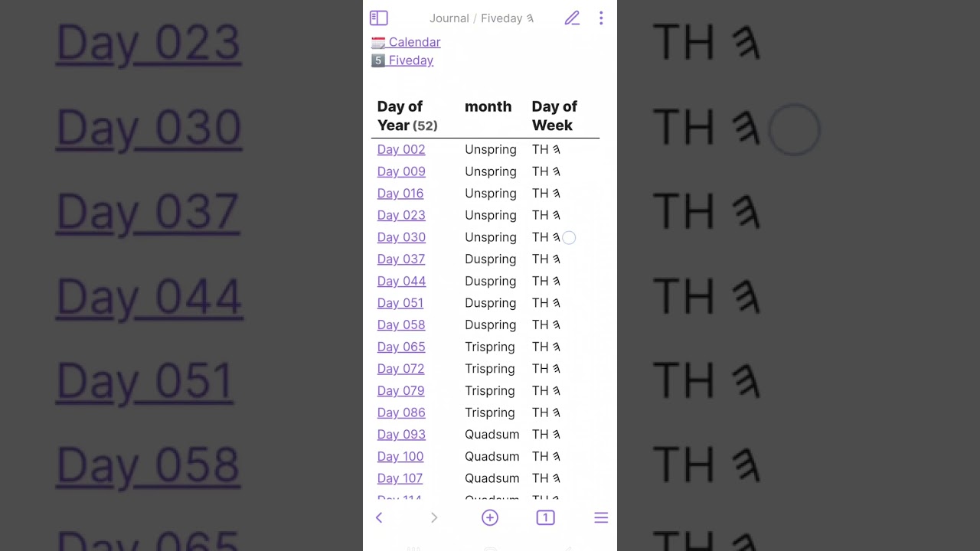Click the month column header
The width and height of the screenshot is (980, 551).
tap(488, 106)
